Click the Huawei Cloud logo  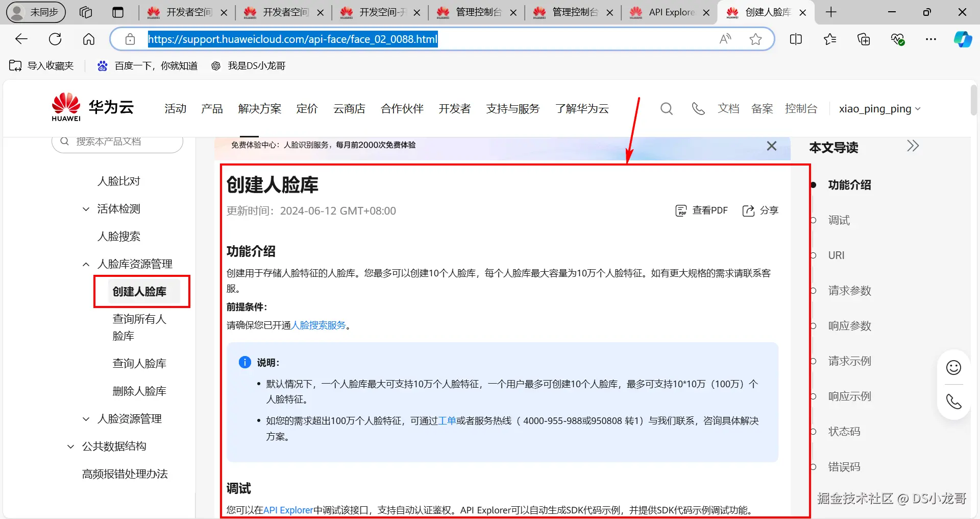tap(92, 107)
